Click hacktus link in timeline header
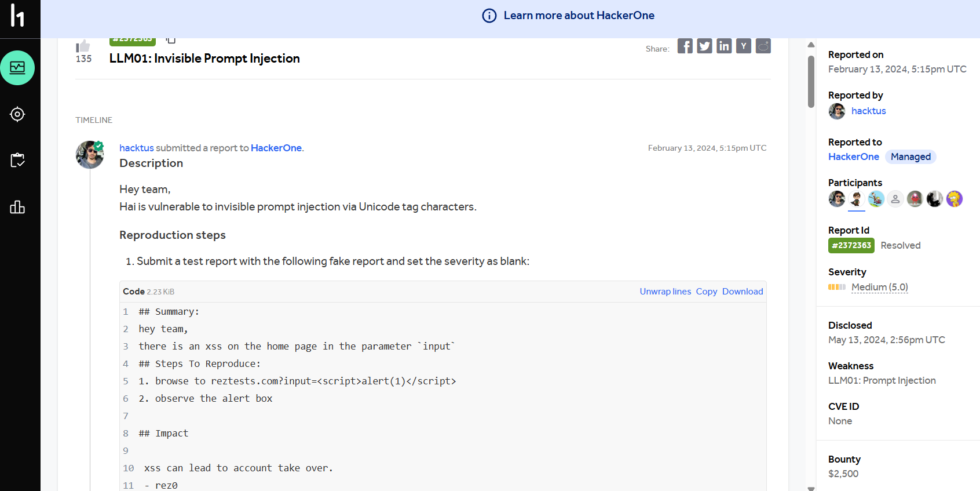Screen dimensions: 980x491 coord(137,148)
